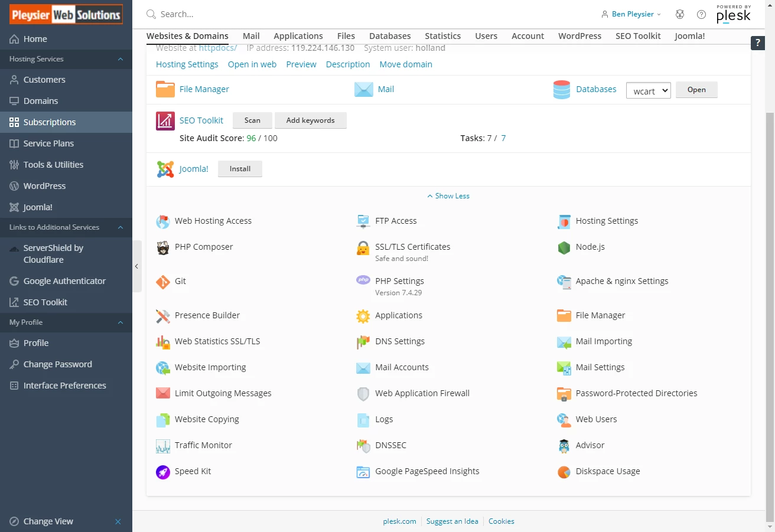Select the wcart database dropdown

[649, 90]
